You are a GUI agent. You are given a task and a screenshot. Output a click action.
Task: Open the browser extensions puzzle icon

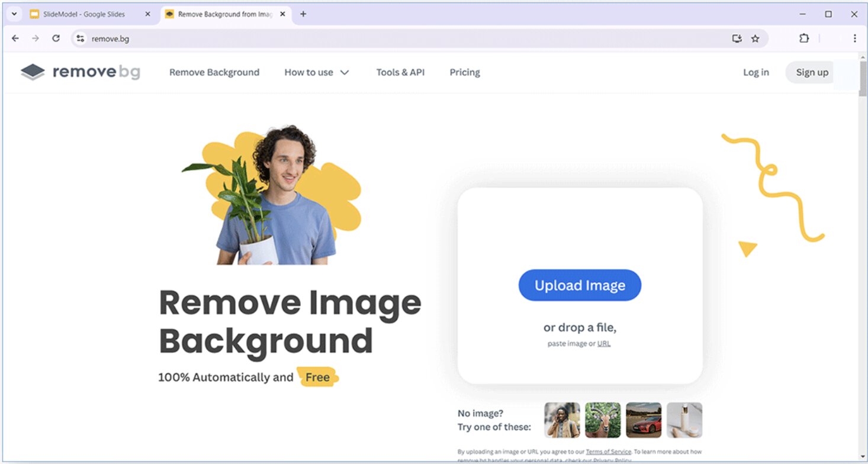tap(803, 38)
